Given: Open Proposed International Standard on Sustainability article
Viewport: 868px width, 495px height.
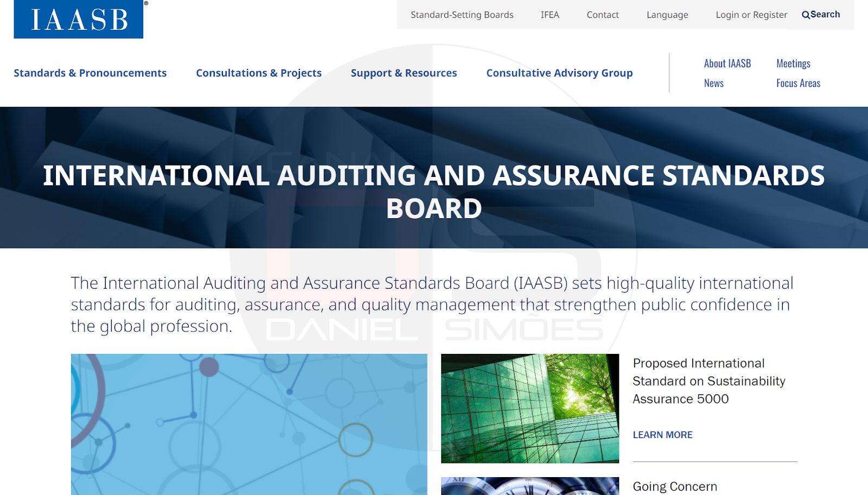Looking at the screenshot, I should [x=709, y=381].
